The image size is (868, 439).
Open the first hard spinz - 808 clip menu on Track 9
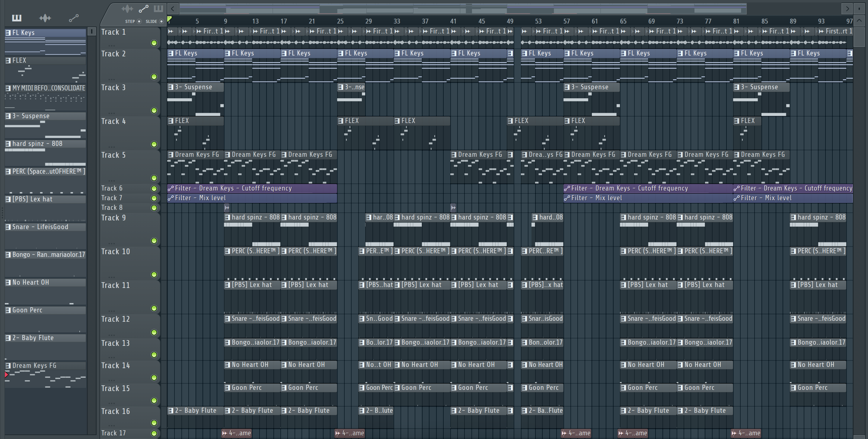point(228,217)
